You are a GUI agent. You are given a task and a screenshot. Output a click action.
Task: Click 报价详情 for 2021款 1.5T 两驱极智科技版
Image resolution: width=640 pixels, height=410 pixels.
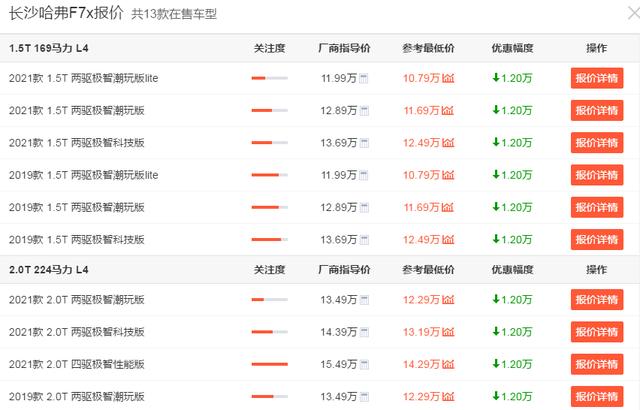(597, 143)
